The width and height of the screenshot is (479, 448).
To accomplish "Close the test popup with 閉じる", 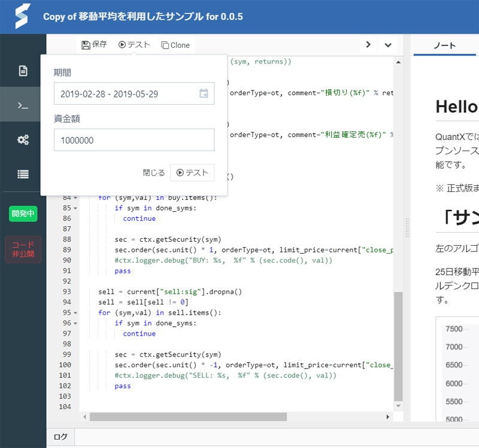I will pyautogui.click(x=154, y=173).
